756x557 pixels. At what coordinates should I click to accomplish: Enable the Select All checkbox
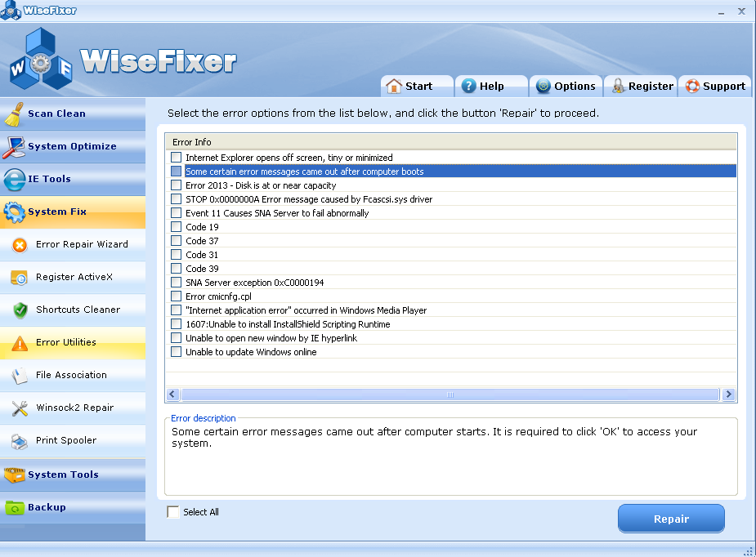pos(172,512)
